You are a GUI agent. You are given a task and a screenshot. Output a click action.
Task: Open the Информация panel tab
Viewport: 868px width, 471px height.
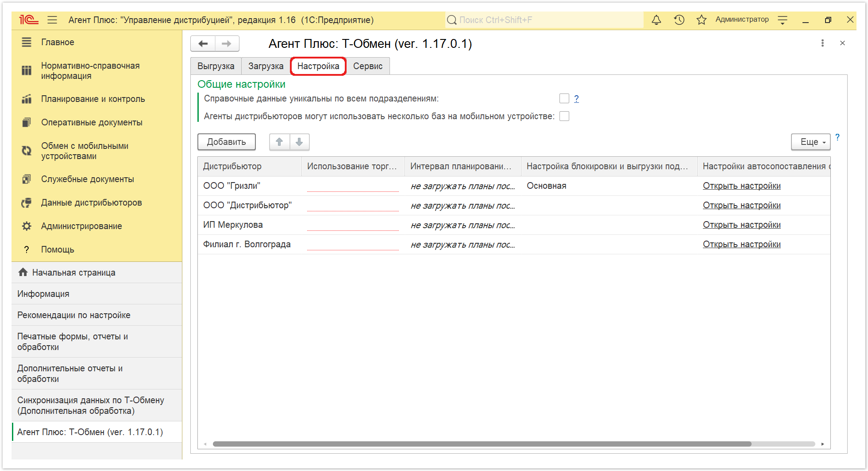(x=97, y=294)
